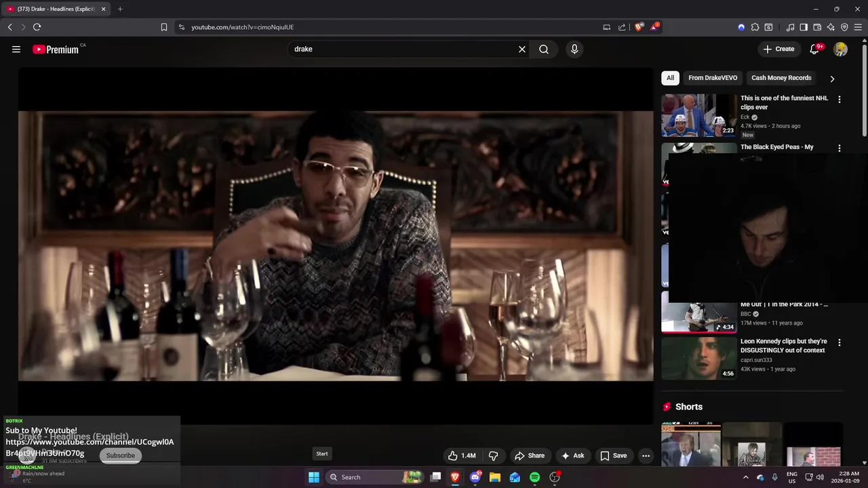Open the Extensions puzzle-piece menu

point(755,27)
